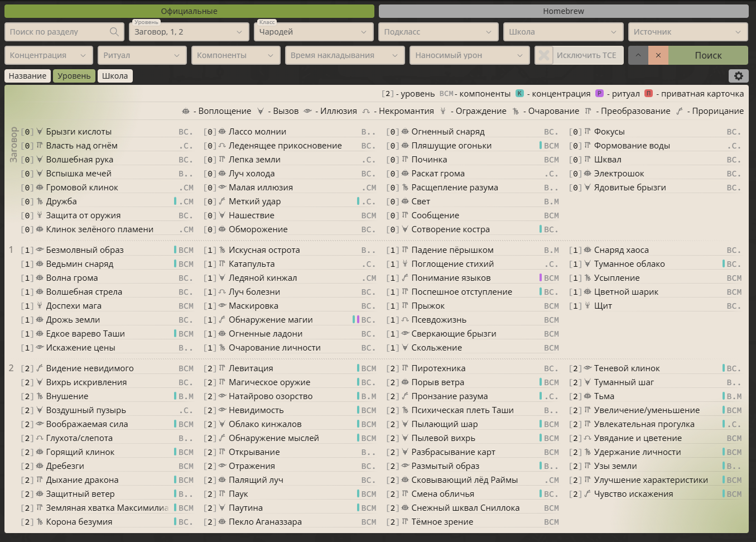
Task: Click the teal concentration badge in legend
Action: pyautogui.click(x=519, y=94)
